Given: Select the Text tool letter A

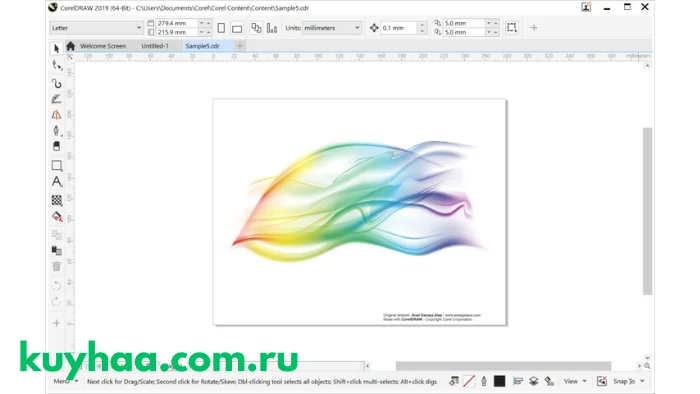Looking at the screenshot, I should 56,182.
